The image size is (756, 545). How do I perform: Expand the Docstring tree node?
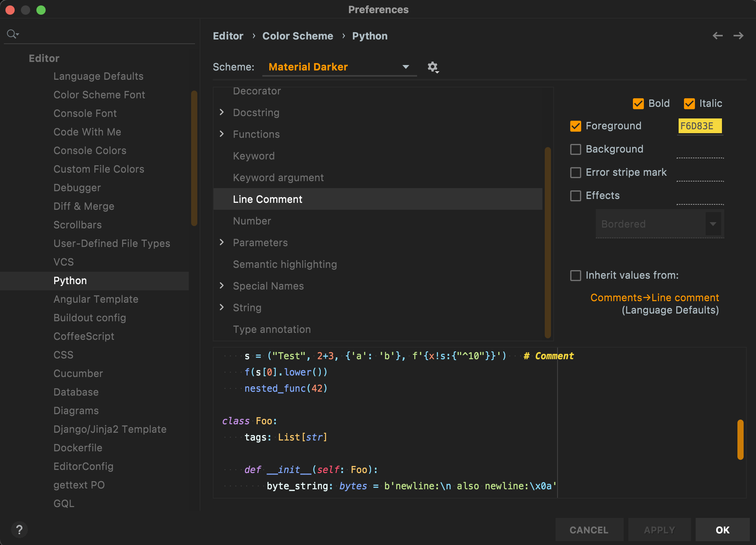(222, 112)
